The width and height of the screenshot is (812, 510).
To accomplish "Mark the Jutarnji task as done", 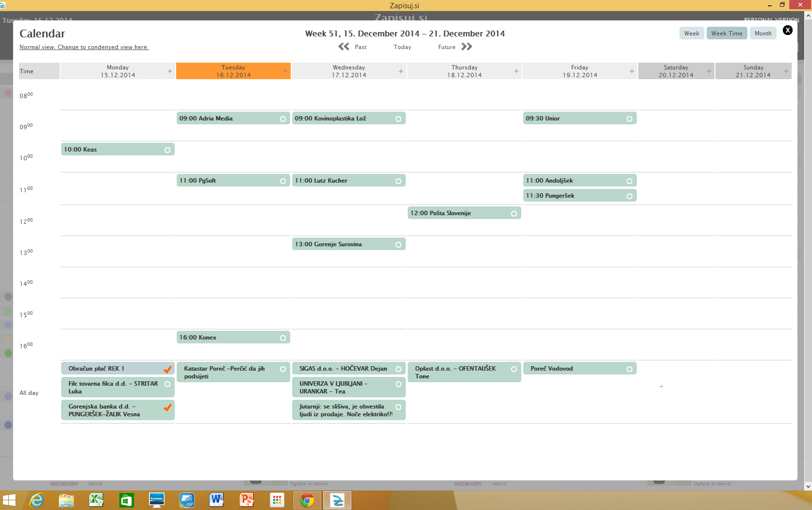I will point(398,407).
